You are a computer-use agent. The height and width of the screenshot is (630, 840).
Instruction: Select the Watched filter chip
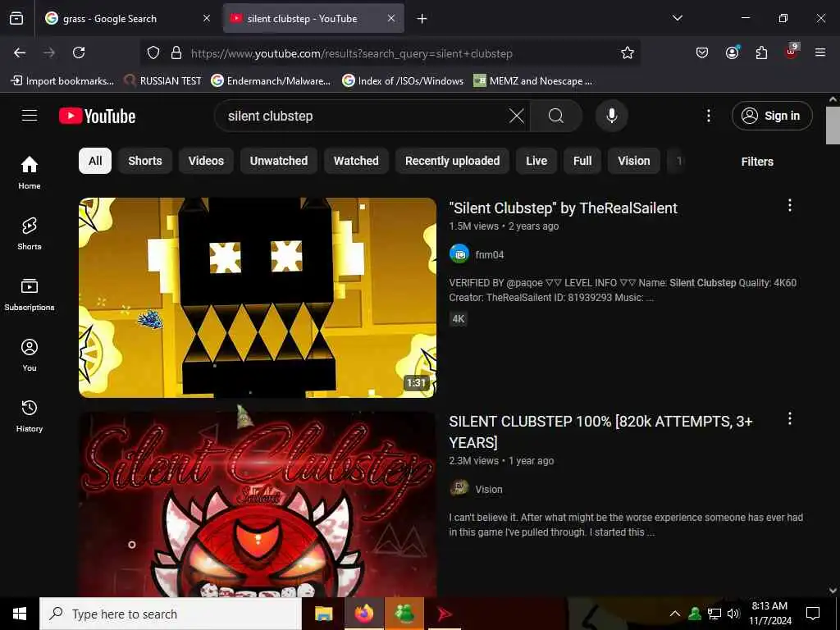point(356,161)
